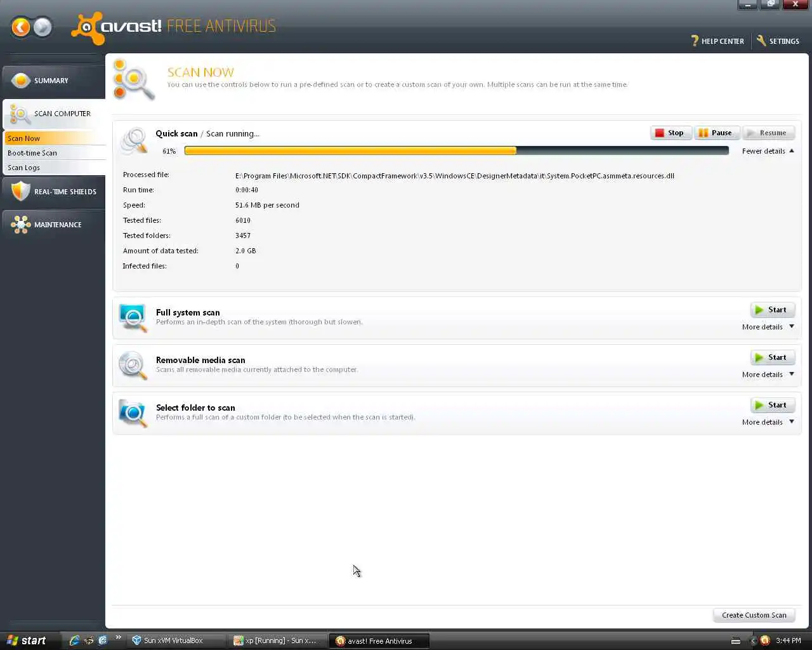Image resolution: width=812 pixels, height=650 pixels.
Task: Start the Select folder to scan
Action: 772,405
